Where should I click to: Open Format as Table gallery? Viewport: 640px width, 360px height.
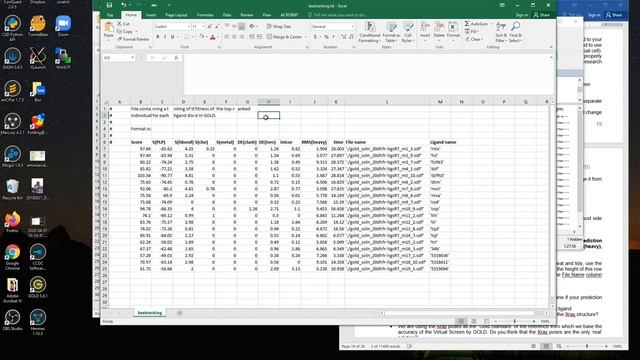(391, 32)
